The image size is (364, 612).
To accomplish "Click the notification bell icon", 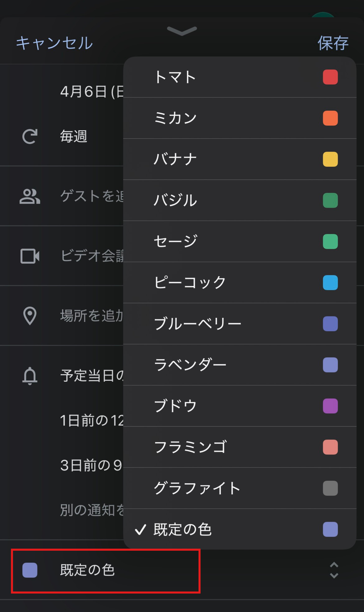I will (x=30, y=376).
